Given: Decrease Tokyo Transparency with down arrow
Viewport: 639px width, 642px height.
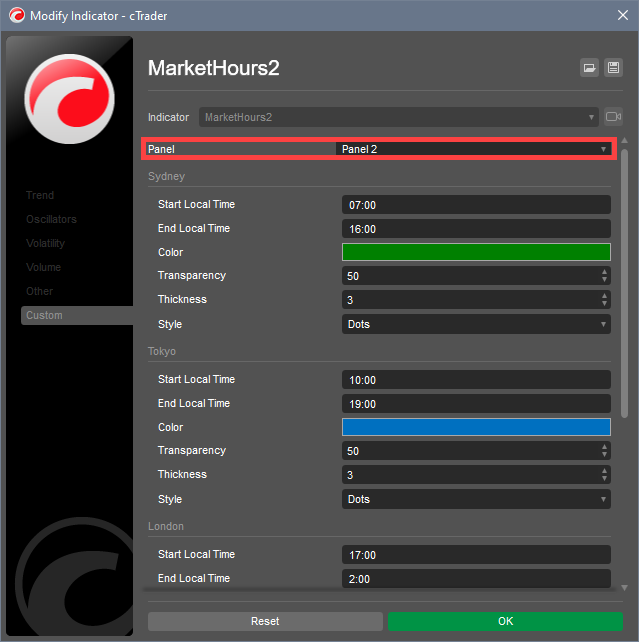Looking at the screenshot, I should click(604, 454).
